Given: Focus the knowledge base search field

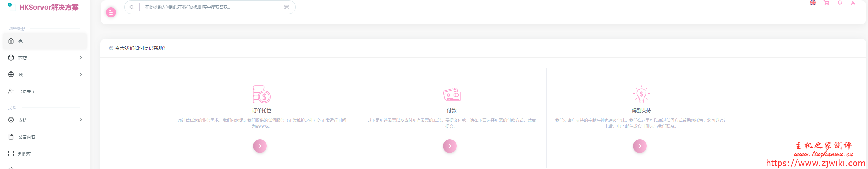Looking at the screenshot, I should 211,7.
